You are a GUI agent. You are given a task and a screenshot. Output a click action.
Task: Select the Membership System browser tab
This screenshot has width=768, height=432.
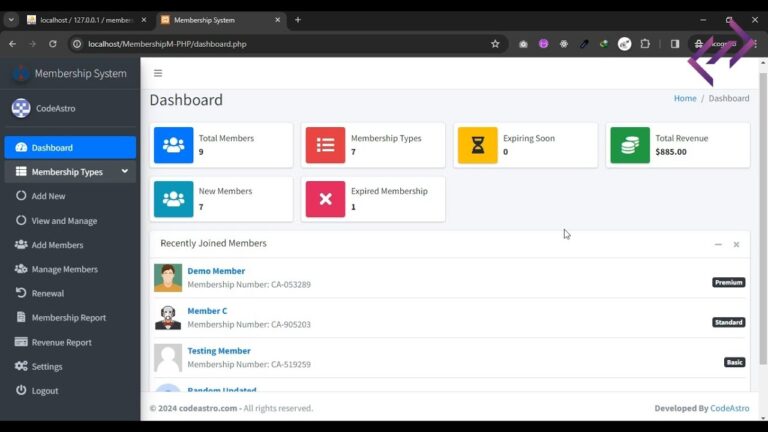pyautogui.click(x=221, y=20)
